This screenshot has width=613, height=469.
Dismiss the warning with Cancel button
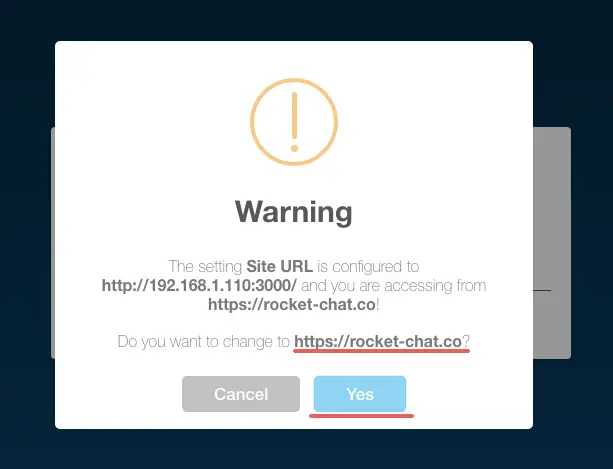pyautogui.click(x=241, y=394)
